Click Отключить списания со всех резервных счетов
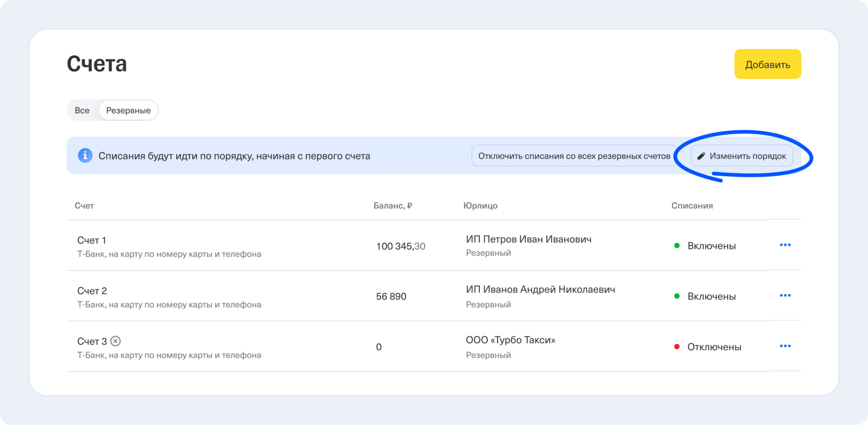This screenshot has width=868, height=425. click(x=574, y=156)
